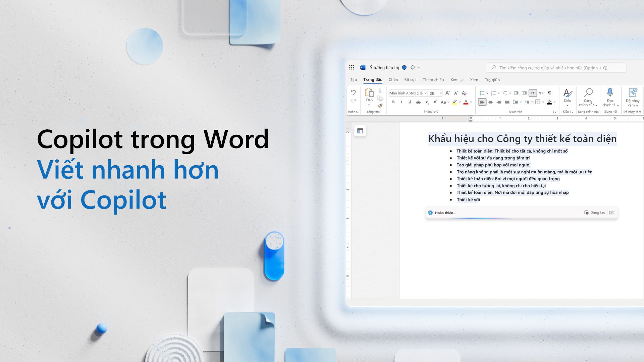This screenshot has width=644, height=362.
Task: Click the Dán paste clipboard icon
Action: point(369,92)
